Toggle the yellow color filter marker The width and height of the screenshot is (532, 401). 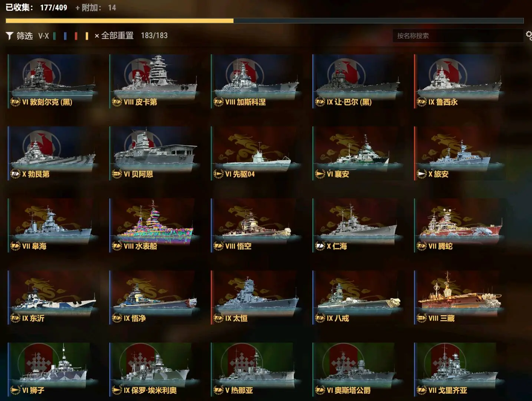[87, 36]
